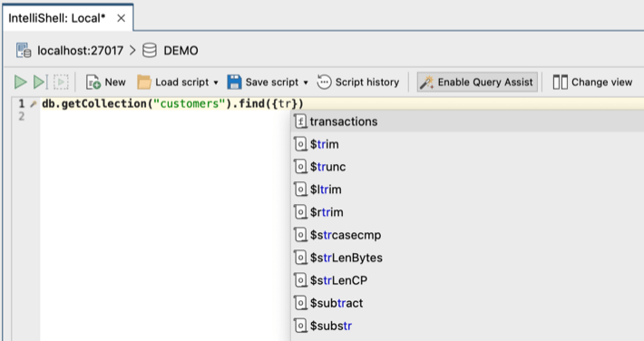Click the operator icon beside $subtract
This screenshot has width=644, height=341.
click(x=300, y=303)
